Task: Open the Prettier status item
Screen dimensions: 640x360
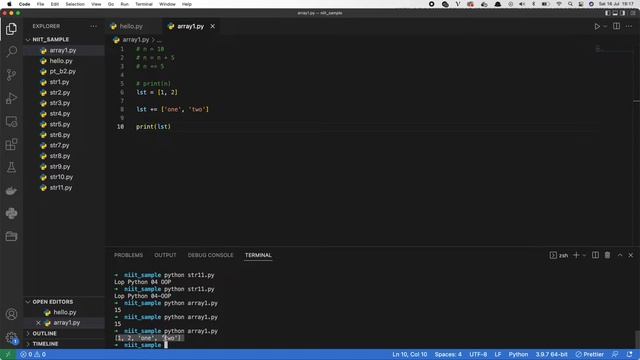Action: pyautogui.click(x=589, y=354)
